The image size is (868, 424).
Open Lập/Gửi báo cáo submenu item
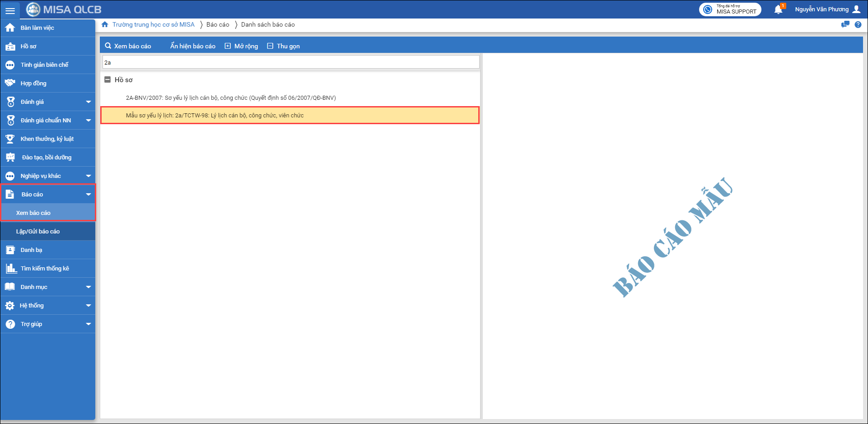point(38,232)
